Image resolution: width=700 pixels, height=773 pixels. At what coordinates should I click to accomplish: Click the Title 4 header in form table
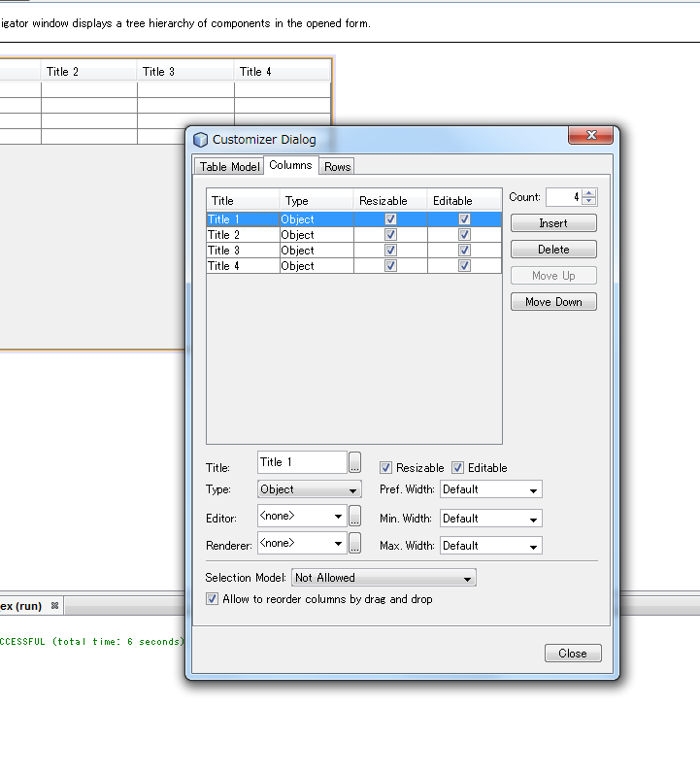point(282,72)
